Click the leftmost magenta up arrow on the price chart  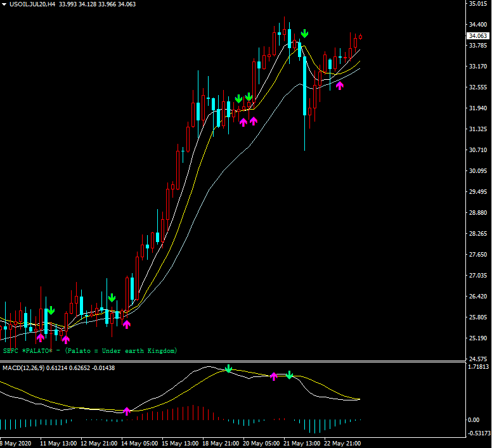point(40,337)
